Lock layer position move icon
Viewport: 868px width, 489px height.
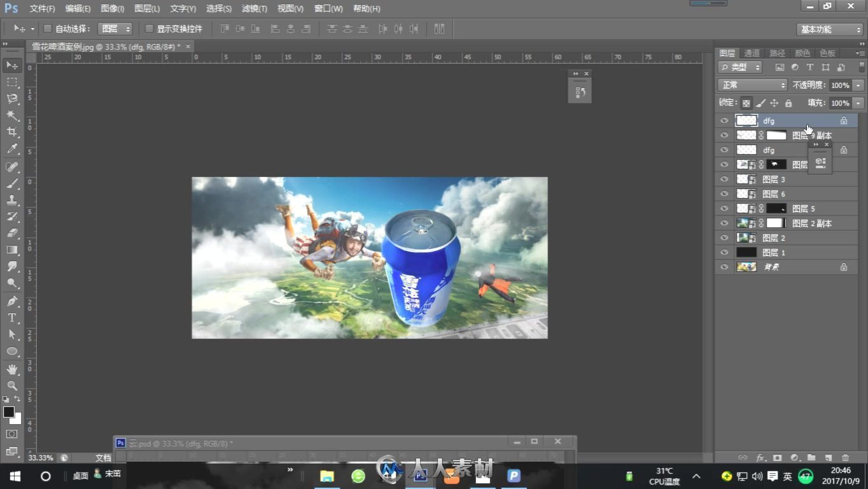coord(774,103)
